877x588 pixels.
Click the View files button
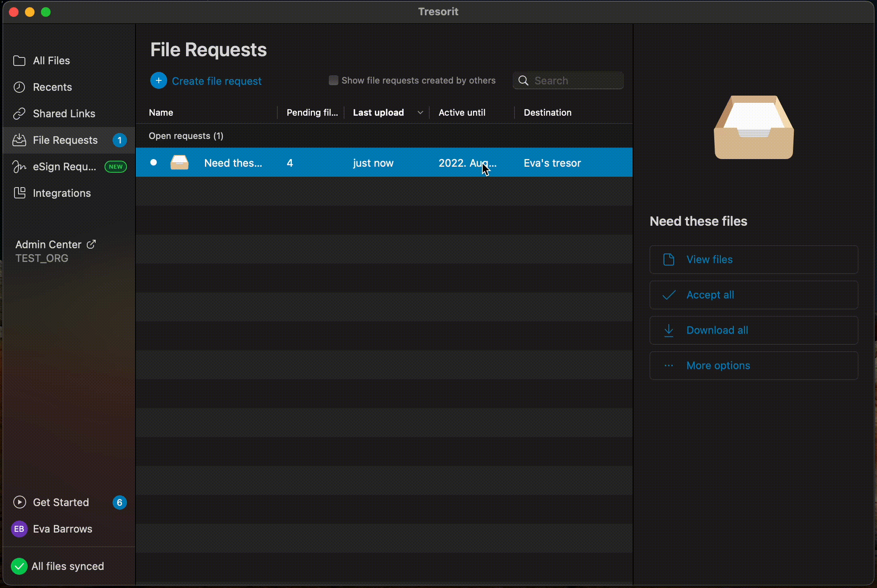tap(754, 259)
